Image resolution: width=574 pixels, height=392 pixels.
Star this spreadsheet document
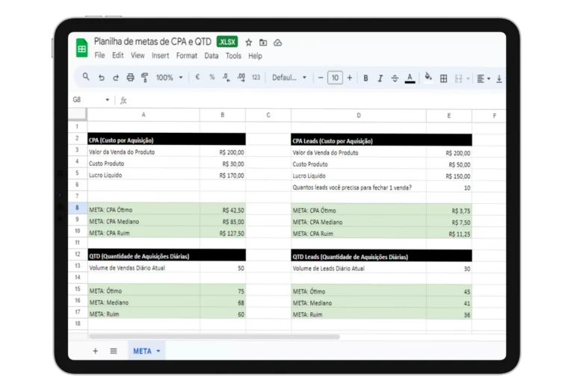point(249,43)
